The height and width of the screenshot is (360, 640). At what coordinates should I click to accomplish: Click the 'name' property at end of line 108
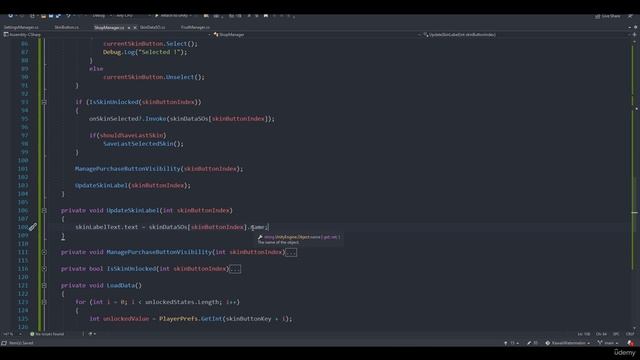pyautogui.click(x=258, y=227)
